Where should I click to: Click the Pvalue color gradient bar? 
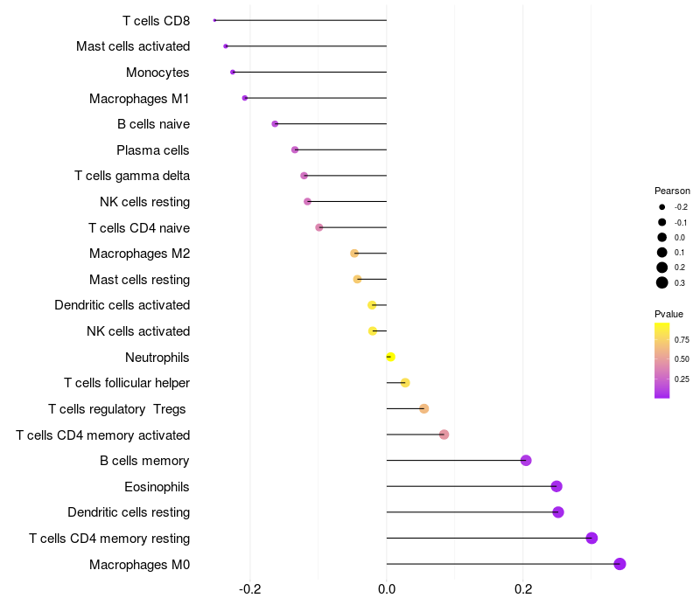(662, 360)
